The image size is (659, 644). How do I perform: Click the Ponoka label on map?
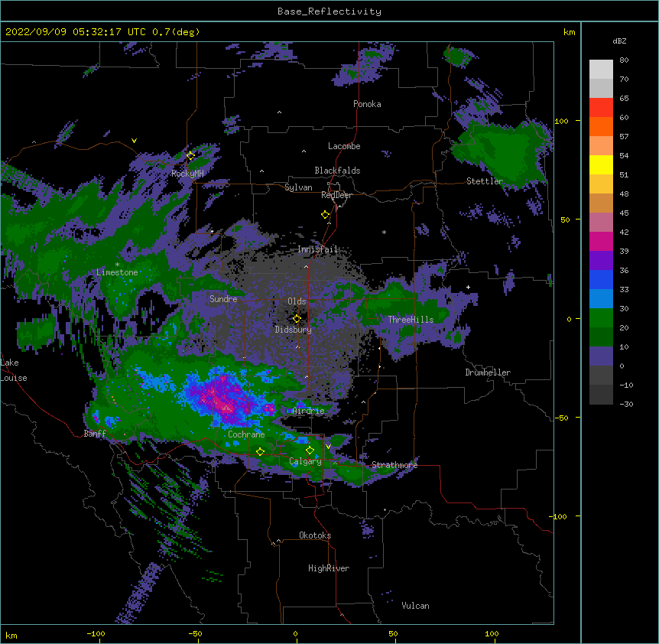pos(367,104)
